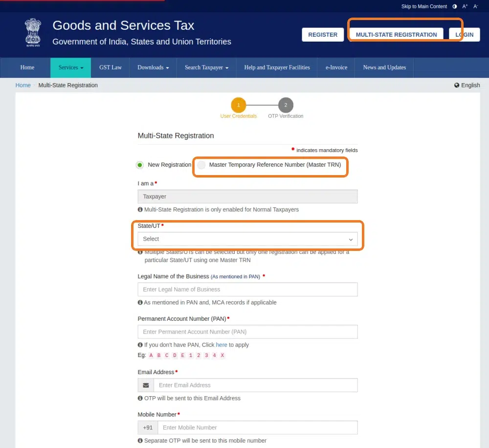489x448 pixels.
Task: Click the Permanent Account Number field
Action: (247, 332)
